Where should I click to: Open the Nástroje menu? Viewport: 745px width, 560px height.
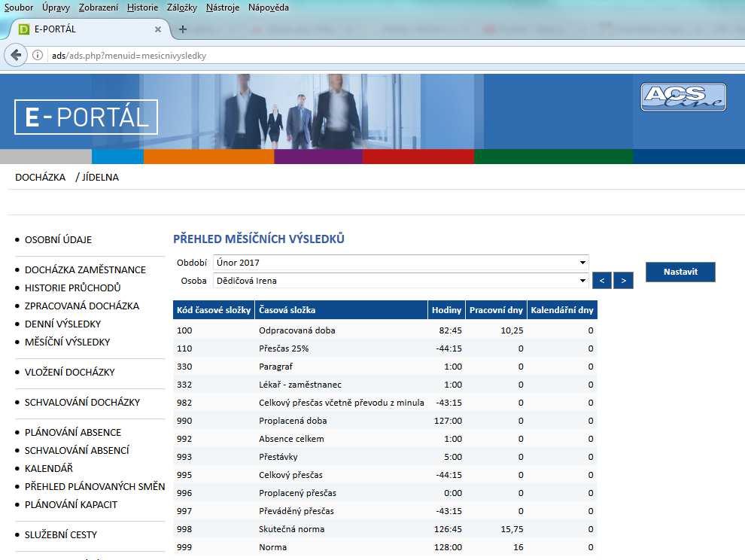point(223,8)
